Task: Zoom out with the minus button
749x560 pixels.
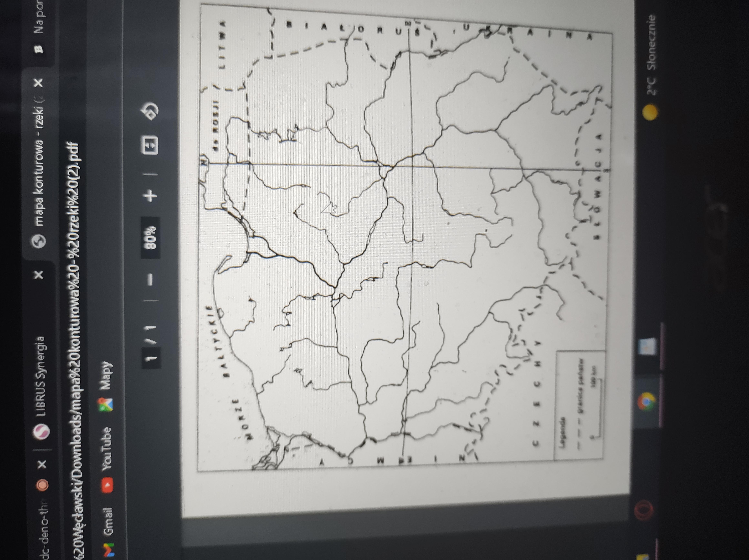Action: coord(150,280)
